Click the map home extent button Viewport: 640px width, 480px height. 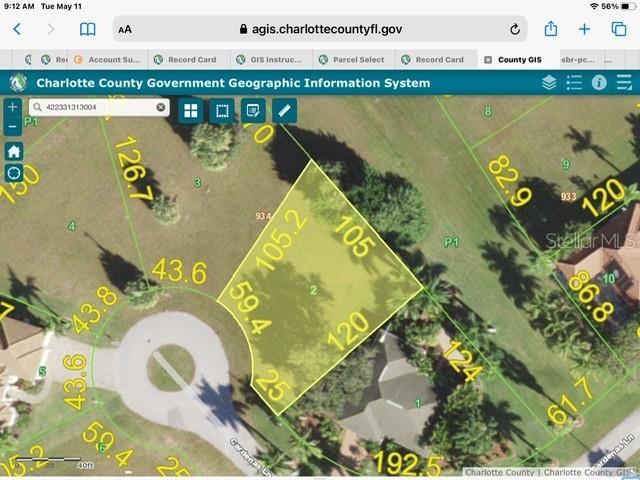pos(13,151)
